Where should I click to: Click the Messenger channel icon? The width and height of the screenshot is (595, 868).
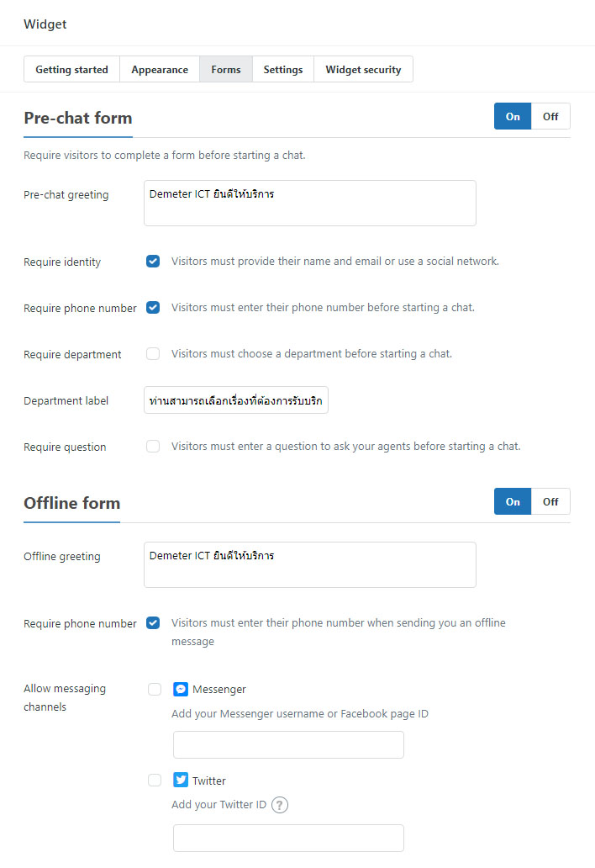181,689
